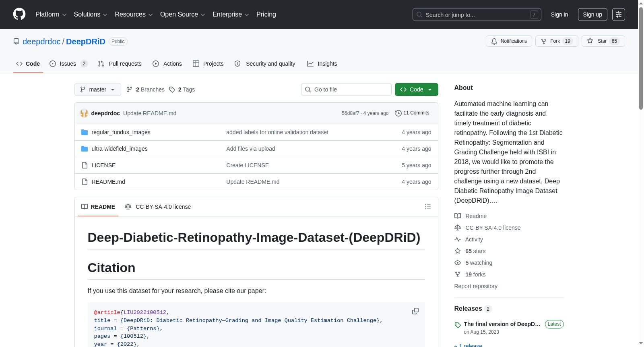Open the Releases section heading

[468, 309]
